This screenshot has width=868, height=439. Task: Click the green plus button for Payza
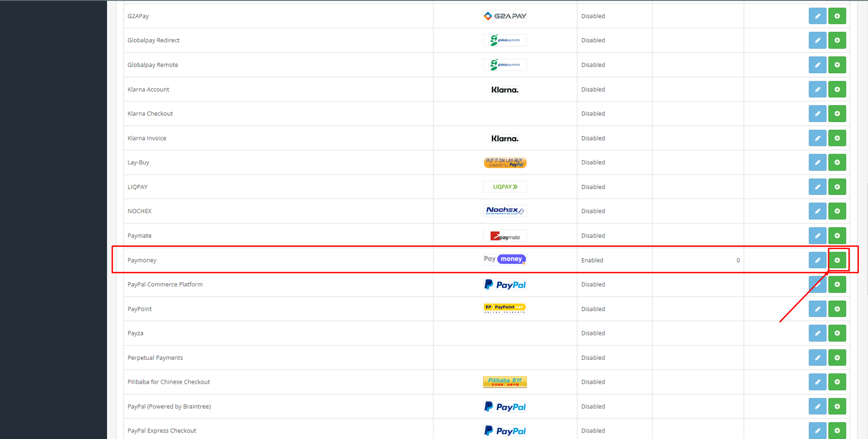pos(837,333)
